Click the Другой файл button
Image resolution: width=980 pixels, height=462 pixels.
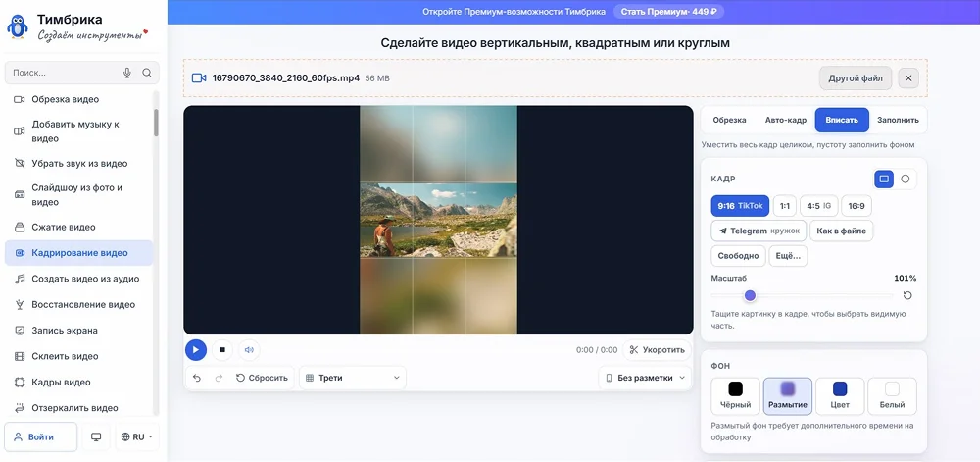[855, 78]
